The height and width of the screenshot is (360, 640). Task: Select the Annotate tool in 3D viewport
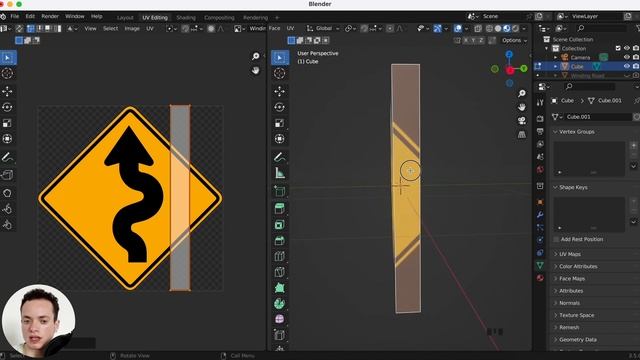click(280, 157)
